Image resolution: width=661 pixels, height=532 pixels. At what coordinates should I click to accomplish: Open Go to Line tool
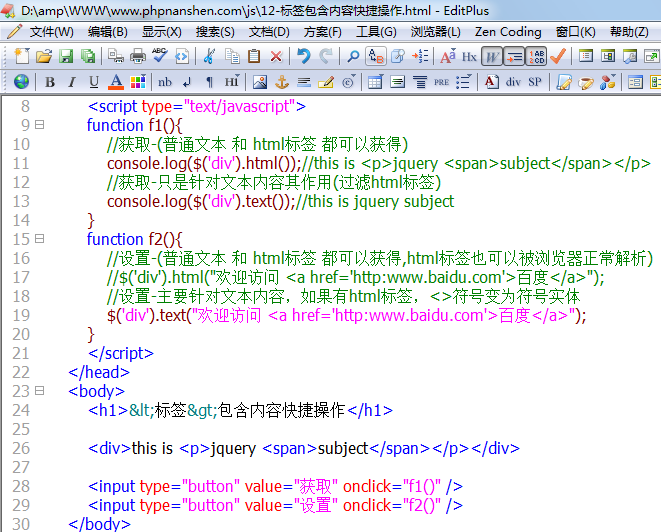tap(420, 56)
